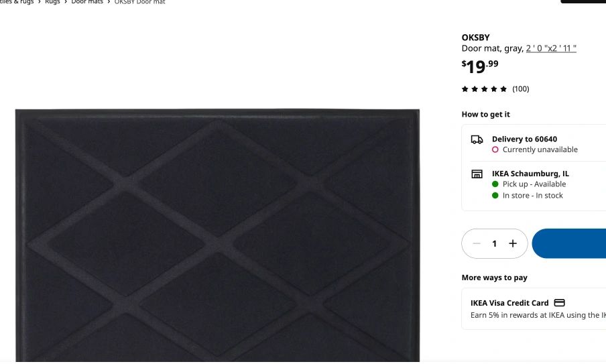Click the store building icon
The image size is (606, 364).
477,174
